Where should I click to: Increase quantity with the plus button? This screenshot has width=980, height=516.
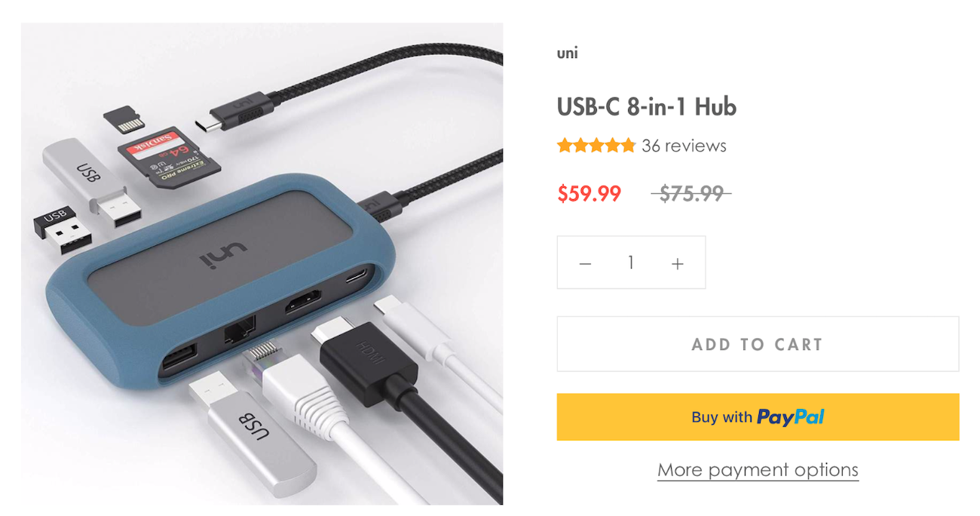coord(678,263)
